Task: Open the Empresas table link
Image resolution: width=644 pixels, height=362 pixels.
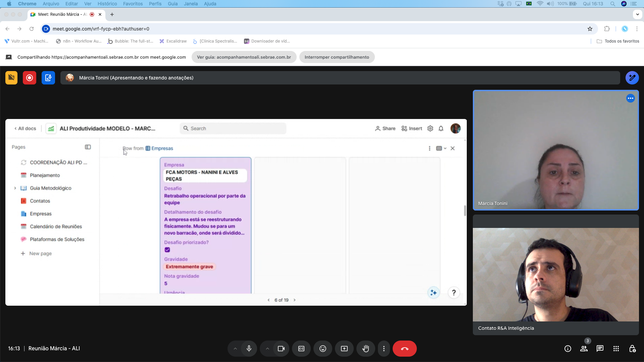Action: tap(159, 148)
